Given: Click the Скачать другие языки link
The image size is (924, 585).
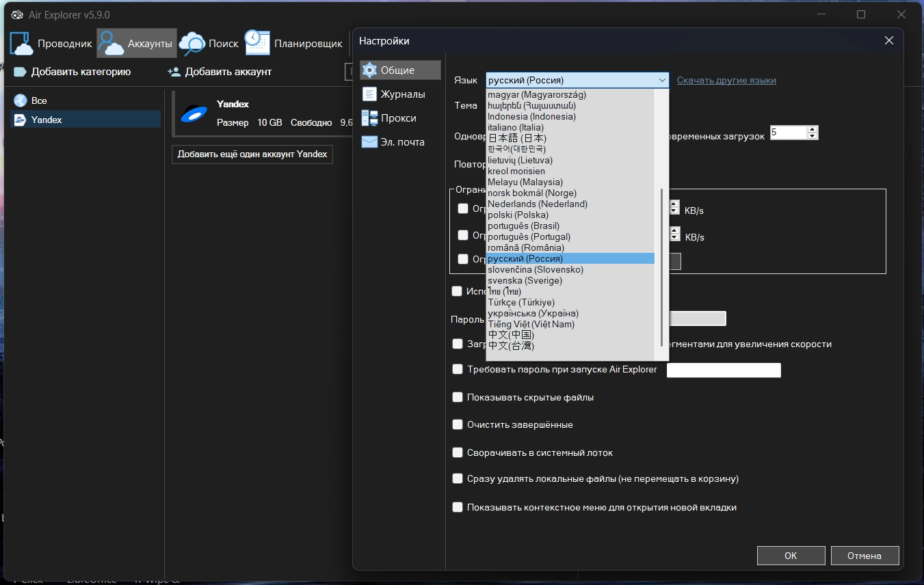Looking at the screenshot, I should click(726, 80).
